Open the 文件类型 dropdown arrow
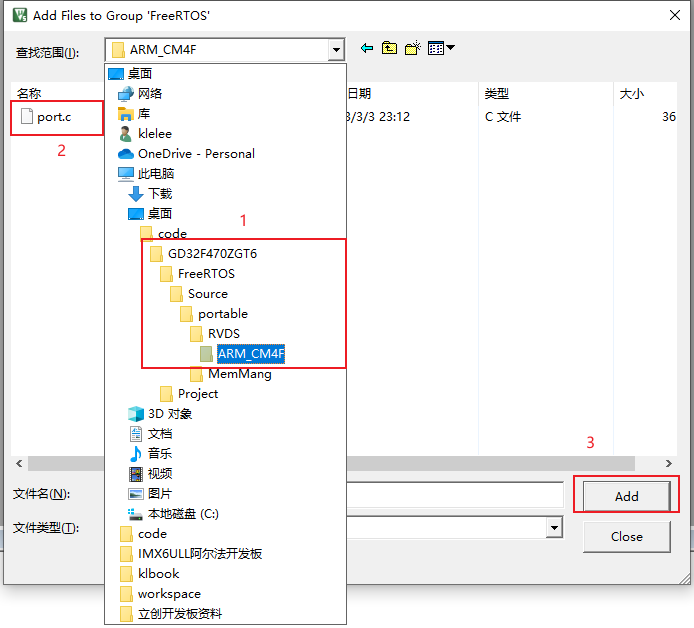Screen dimensions: 694x628 [x=553, y=528]
